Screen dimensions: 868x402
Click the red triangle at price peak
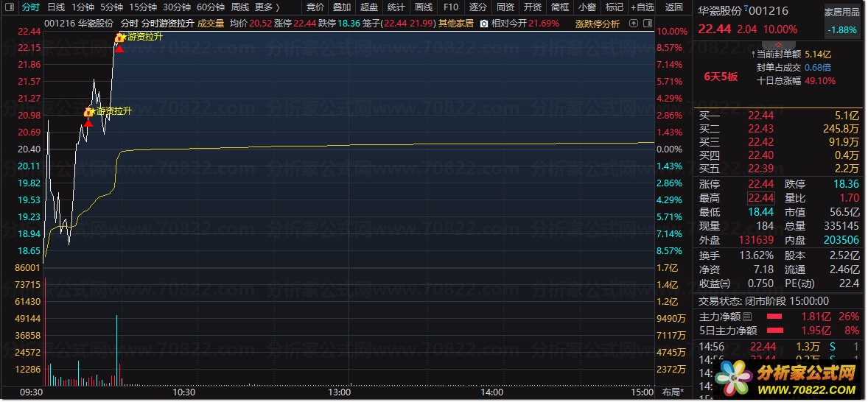[x=119, y=49]
